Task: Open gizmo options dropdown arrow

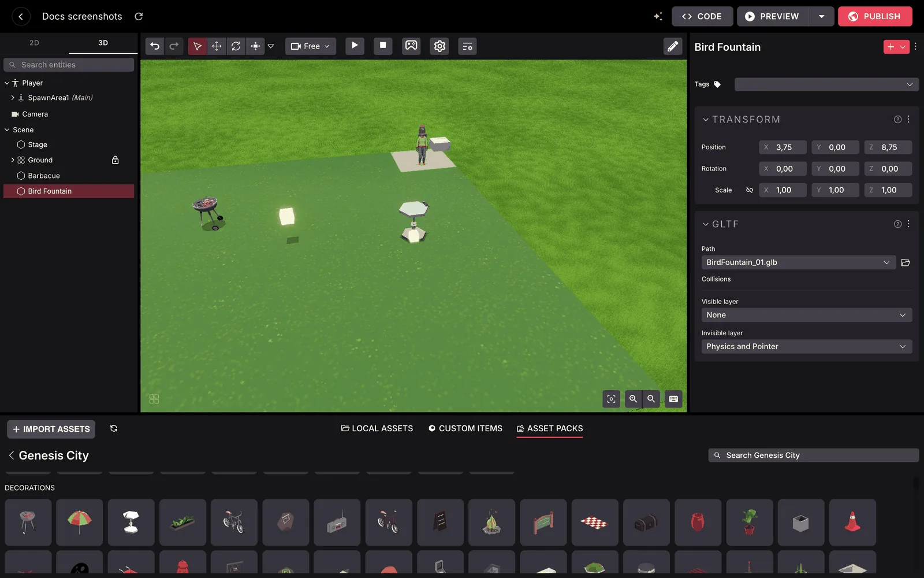Action: click(271, 46)
